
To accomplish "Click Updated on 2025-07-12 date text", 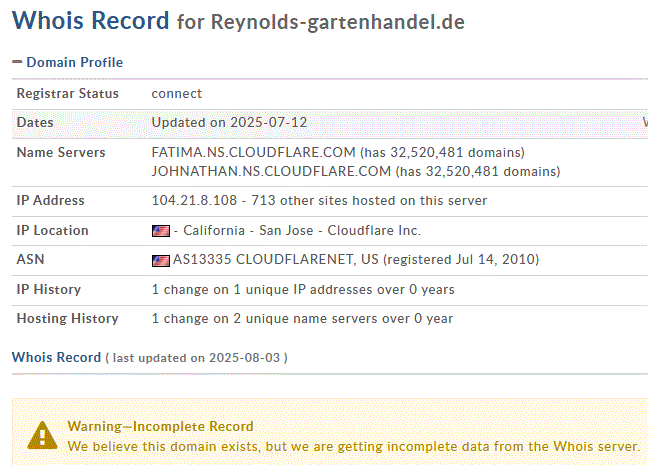I will (229, 122).
